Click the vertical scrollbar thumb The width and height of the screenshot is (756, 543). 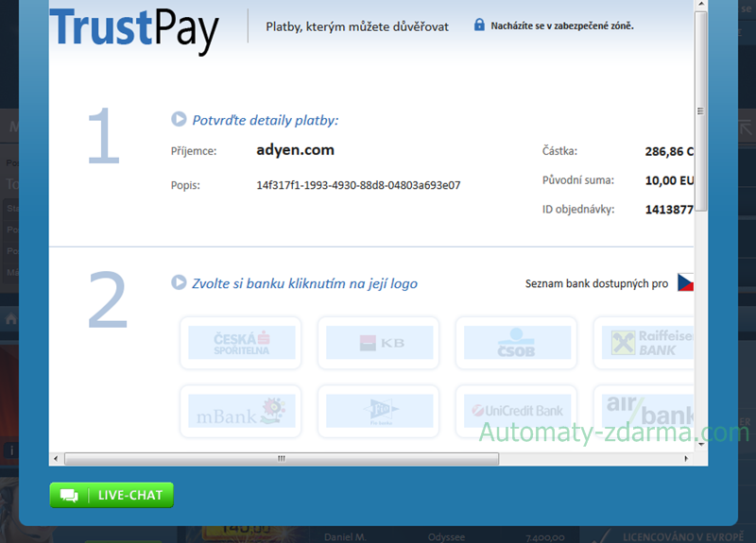click(x=701, y=111)
